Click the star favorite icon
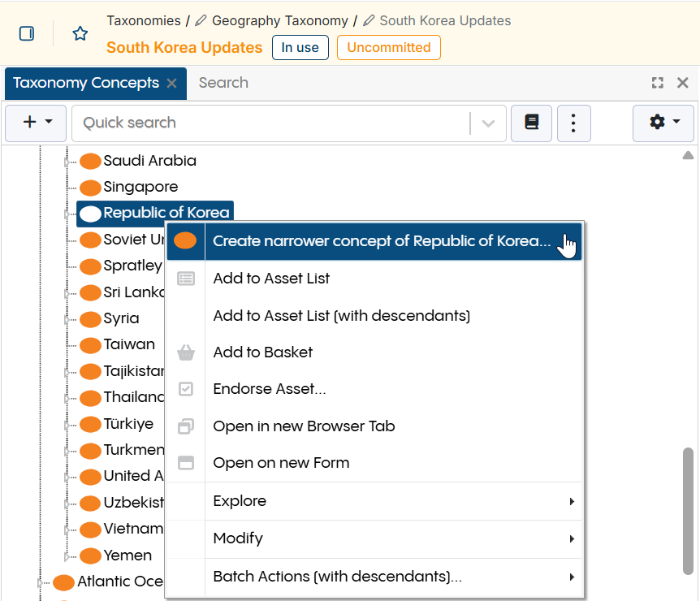 tap(79, 33)
